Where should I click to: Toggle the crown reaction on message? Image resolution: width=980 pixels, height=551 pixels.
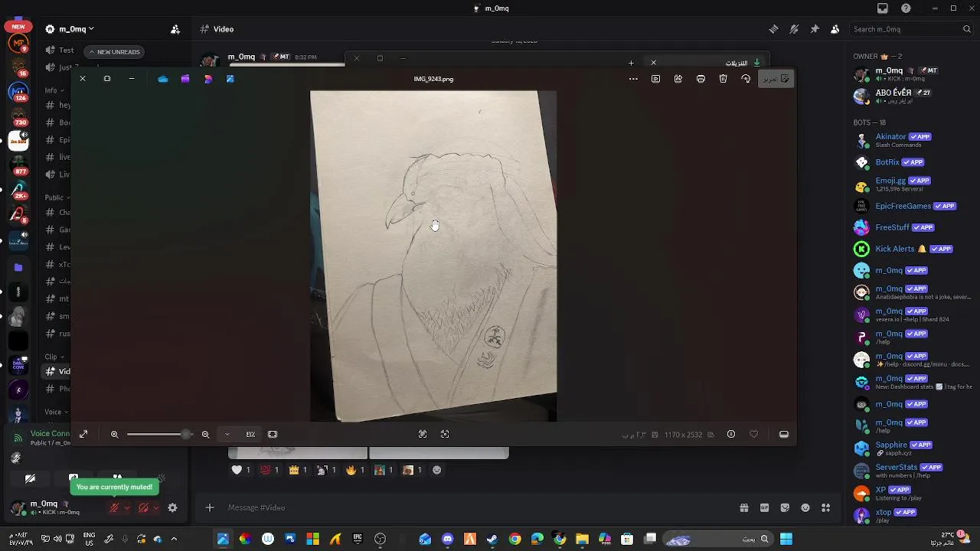[x=298, y=470]
